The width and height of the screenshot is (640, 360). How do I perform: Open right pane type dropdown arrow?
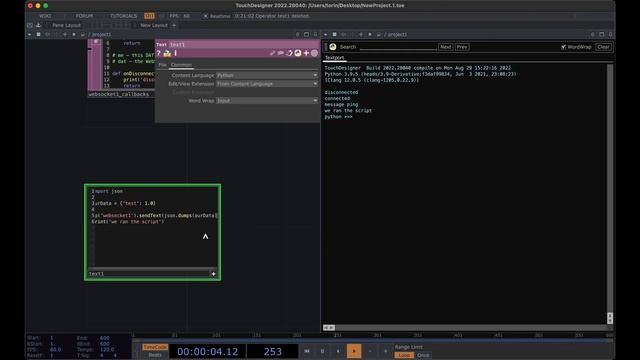pos(326,35)
